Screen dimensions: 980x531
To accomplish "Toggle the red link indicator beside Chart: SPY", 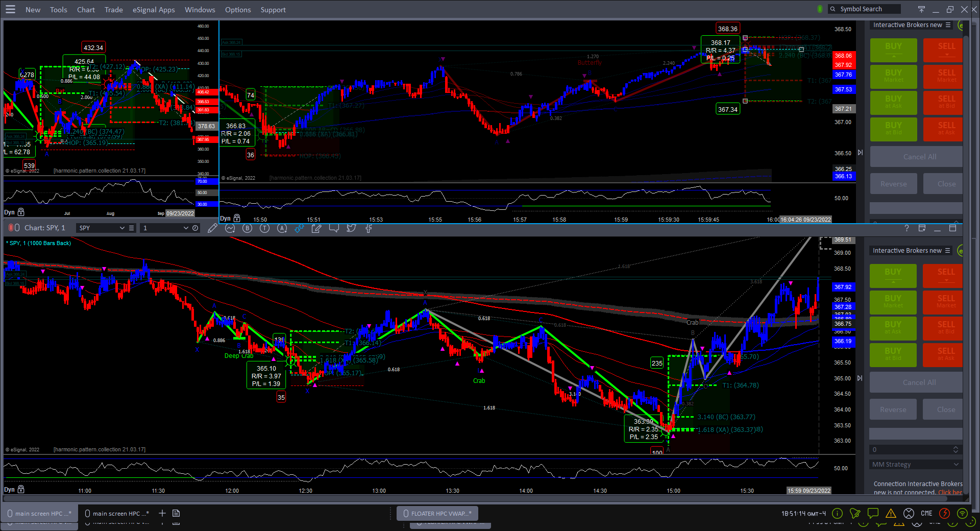I will (11, 228).
